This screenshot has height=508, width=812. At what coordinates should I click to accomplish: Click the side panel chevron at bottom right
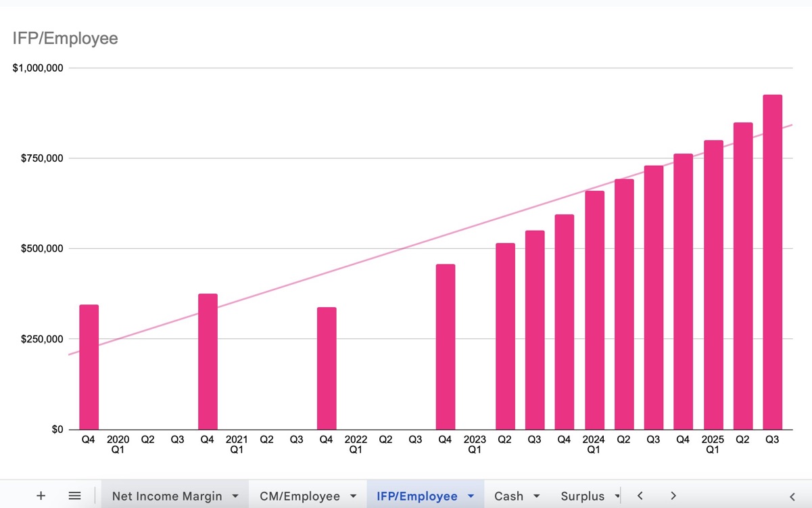pos(792,497)
